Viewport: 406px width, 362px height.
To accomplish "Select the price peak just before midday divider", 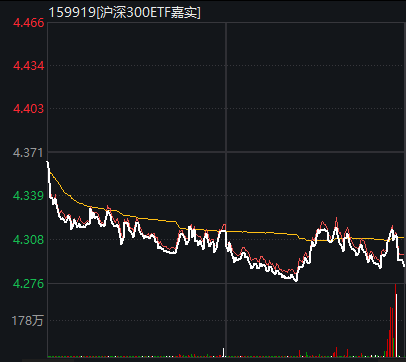I will 224,228.
